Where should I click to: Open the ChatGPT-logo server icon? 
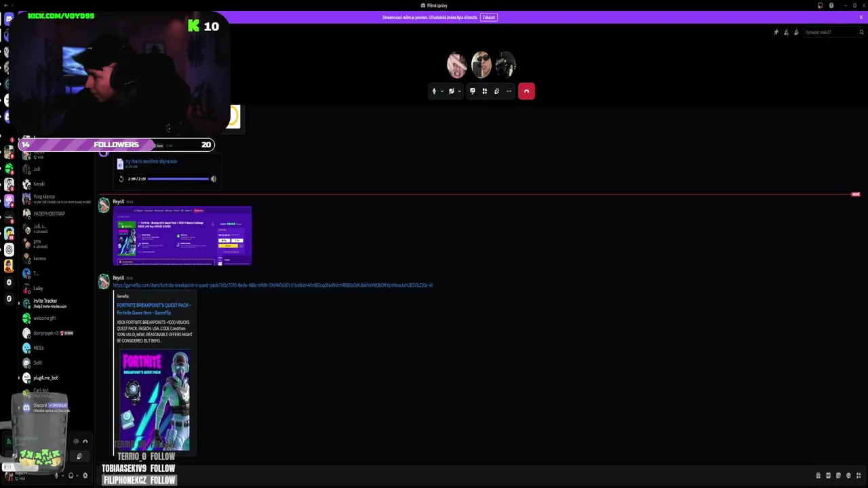[x=9, y=249]
